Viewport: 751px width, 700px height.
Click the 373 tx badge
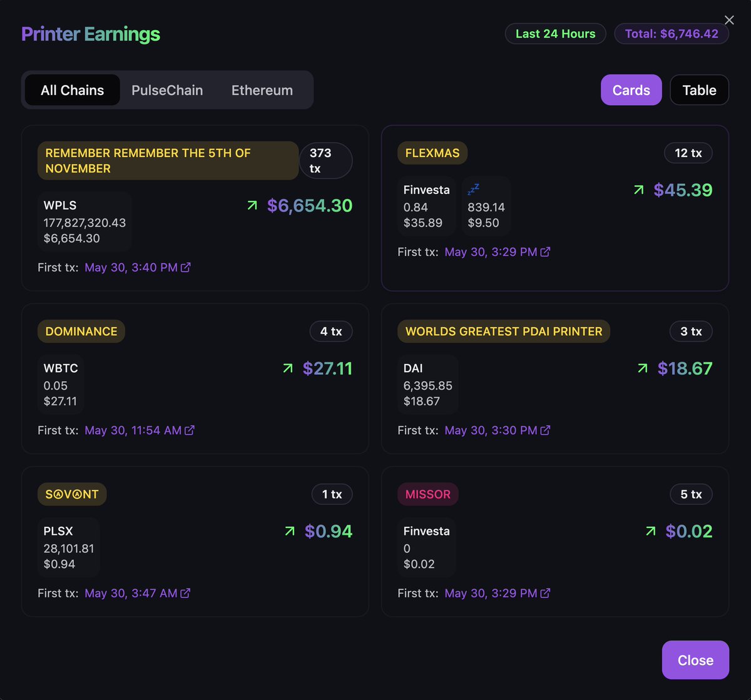[326, 161]
